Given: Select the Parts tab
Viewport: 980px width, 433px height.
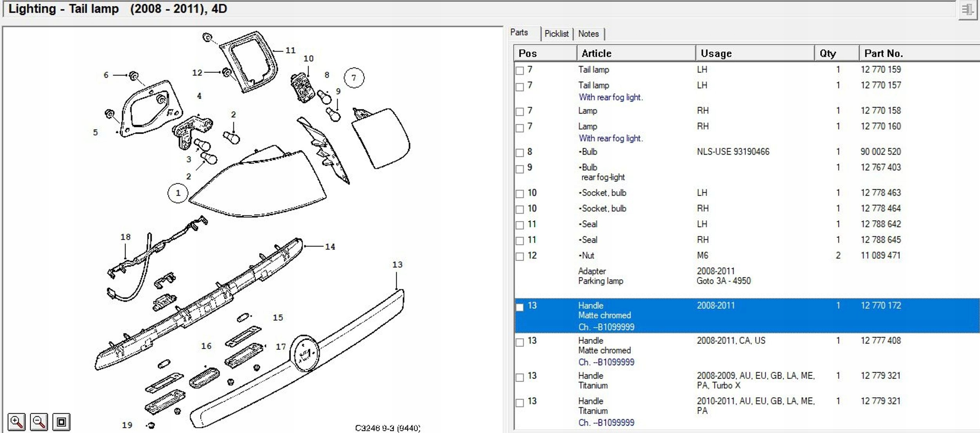Looking at the screenshot, I should (x=519, y=33).
